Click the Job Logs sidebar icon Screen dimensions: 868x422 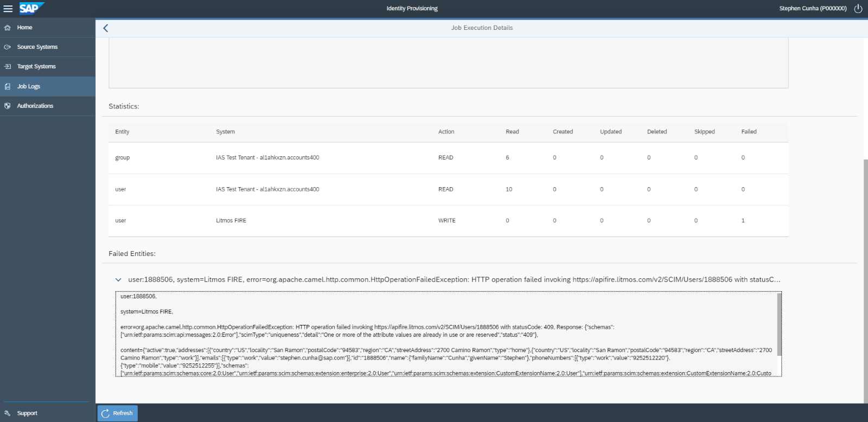coord(8,87)
